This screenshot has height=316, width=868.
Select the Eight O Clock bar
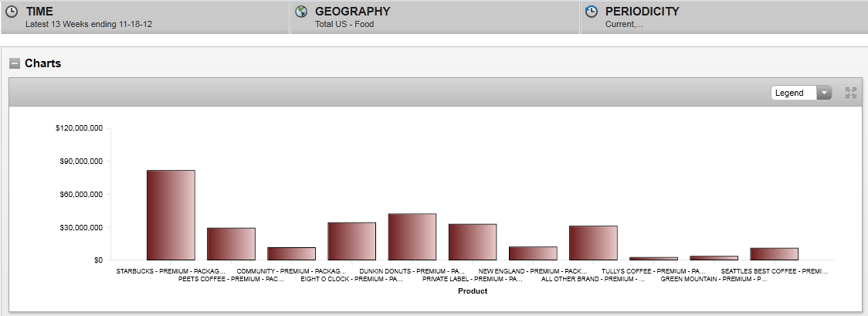351,241
